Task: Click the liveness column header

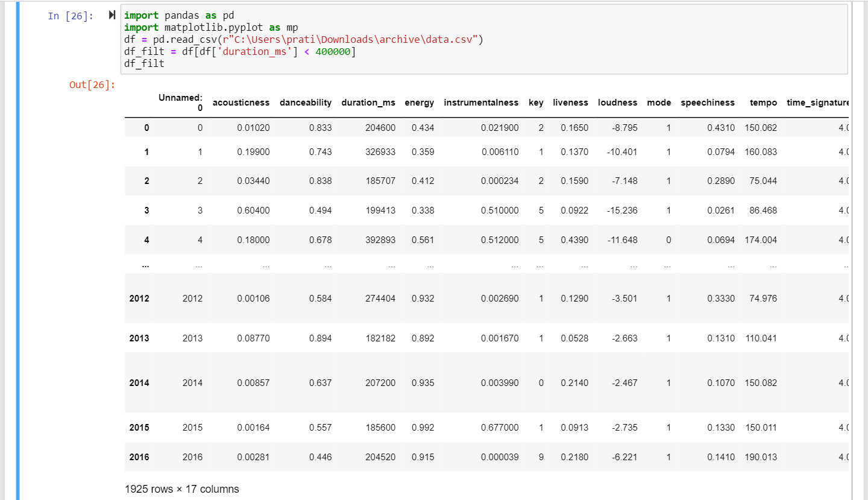Action: click(570, 103)
